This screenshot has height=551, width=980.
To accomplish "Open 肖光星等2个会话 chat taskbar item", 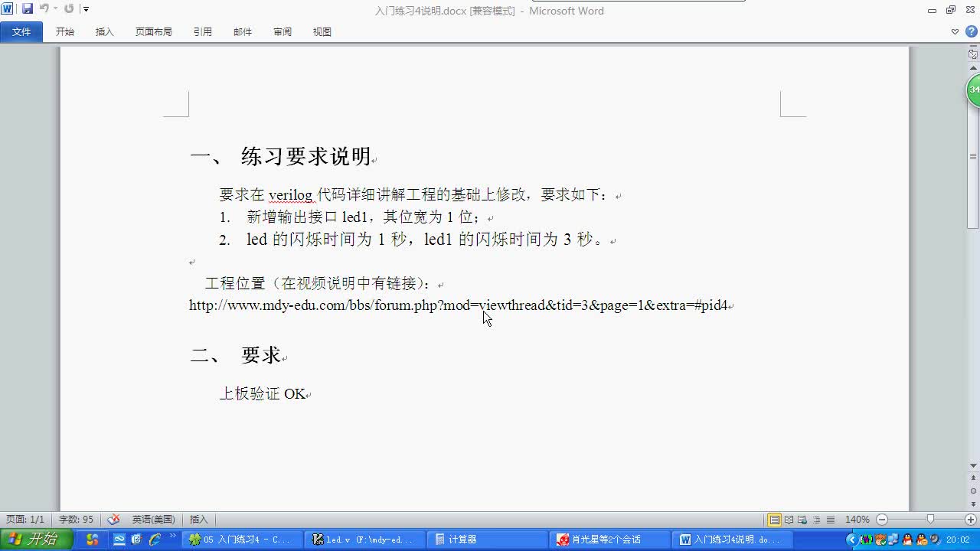I will pyautogui.click(x=609, y=540).
